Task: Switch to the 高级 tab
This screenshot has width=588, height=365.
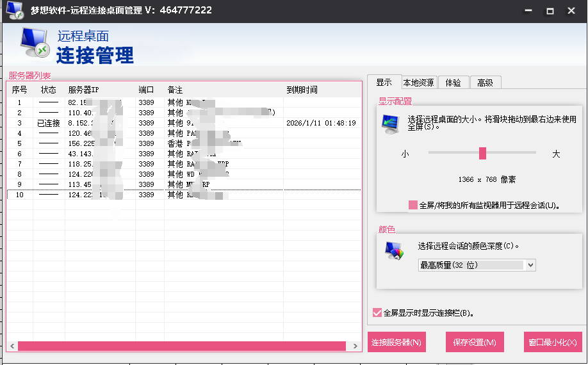Action: coord(485,83)
